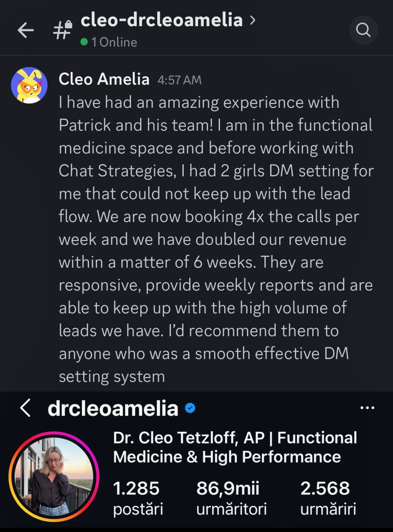Tap Cleo Amelia's bunny avatar
The width and height of the screenshot is (393, 532).
tap(29, 85)
